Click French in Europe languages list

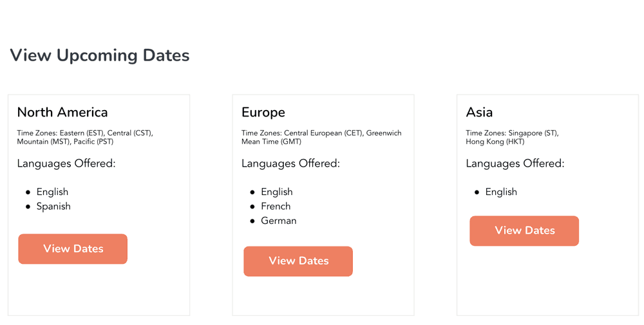(276, 207)
